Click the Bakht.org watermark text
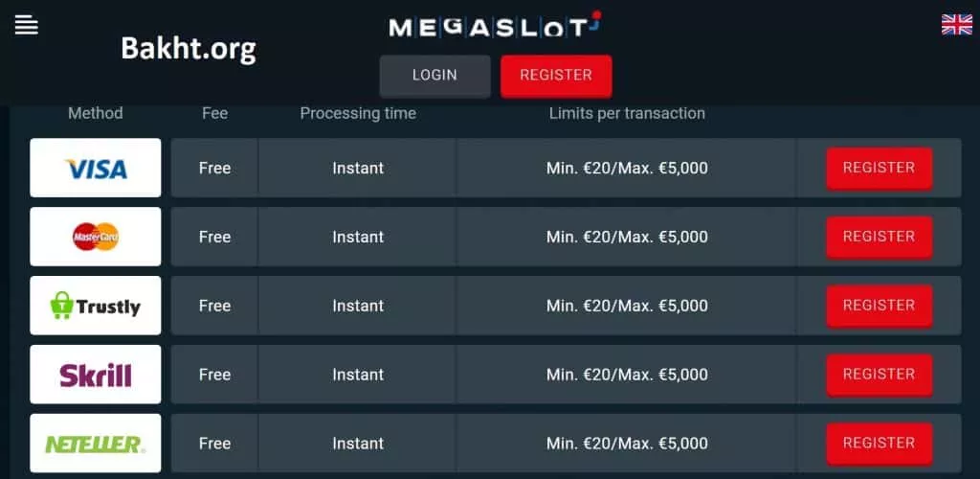 click(x=189, y=48)
